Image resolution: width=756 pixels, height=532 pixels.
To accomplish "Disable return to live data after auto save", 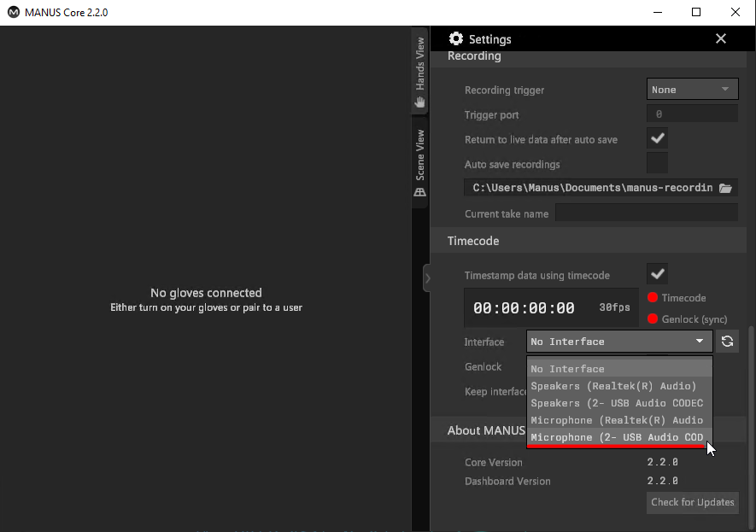I will click(x=657, y=137).
